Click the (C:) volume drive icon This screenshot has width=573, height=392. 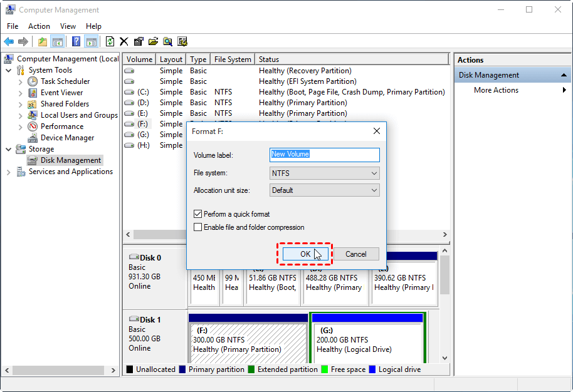click(129, 92)
